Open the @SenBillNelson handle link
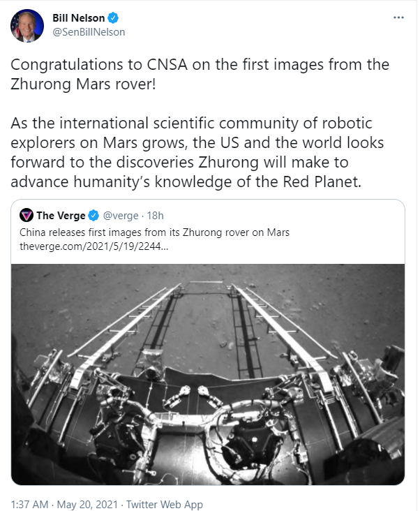 coord(89,32)
